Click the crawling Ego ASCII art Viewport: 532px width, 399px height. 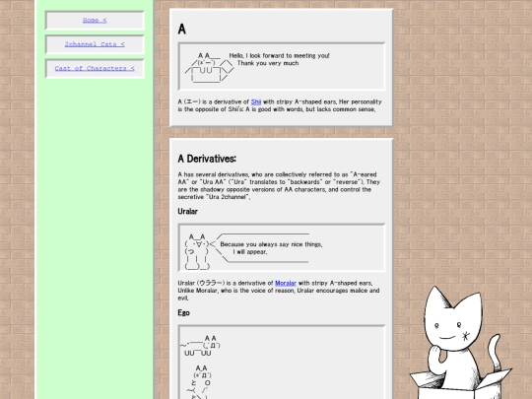(200, 346)
